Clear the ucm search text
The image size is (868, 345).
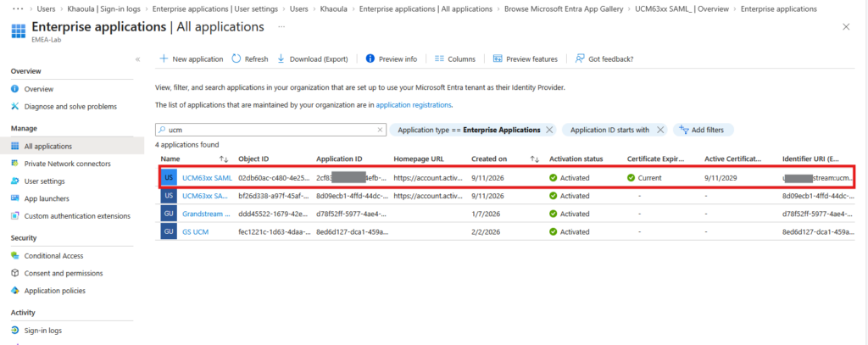[380, 130]
